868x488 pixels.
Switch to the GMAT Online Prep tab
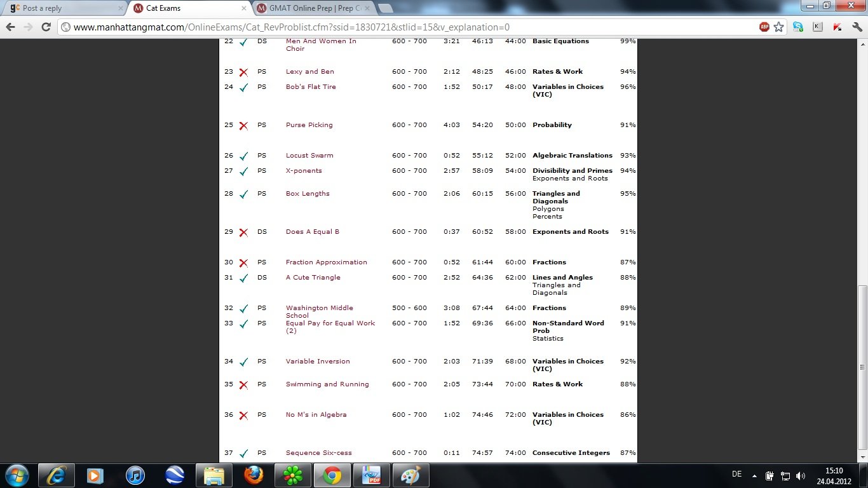311,8
